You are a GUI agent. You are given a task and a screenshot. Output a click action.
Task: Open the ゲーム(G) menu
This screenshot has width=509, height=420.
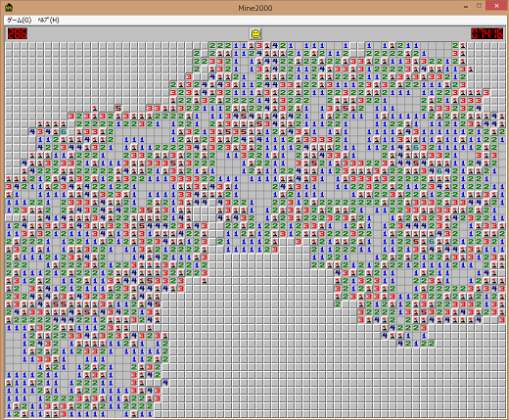click(x=20, y=20)
